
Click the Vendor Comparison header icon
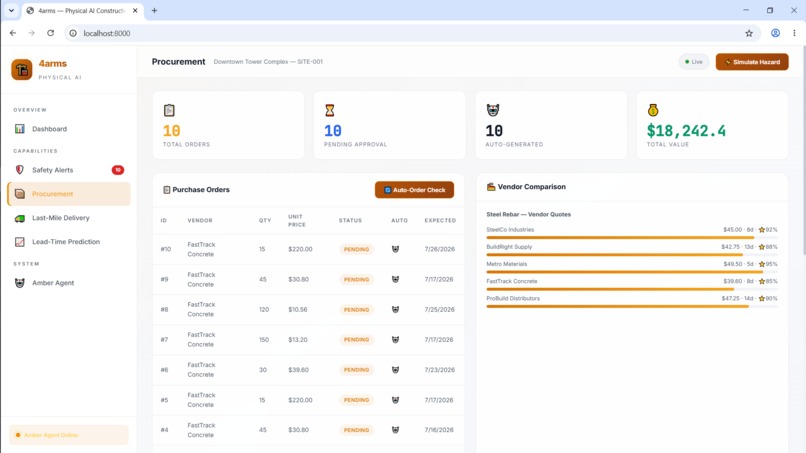click(491, 187)
